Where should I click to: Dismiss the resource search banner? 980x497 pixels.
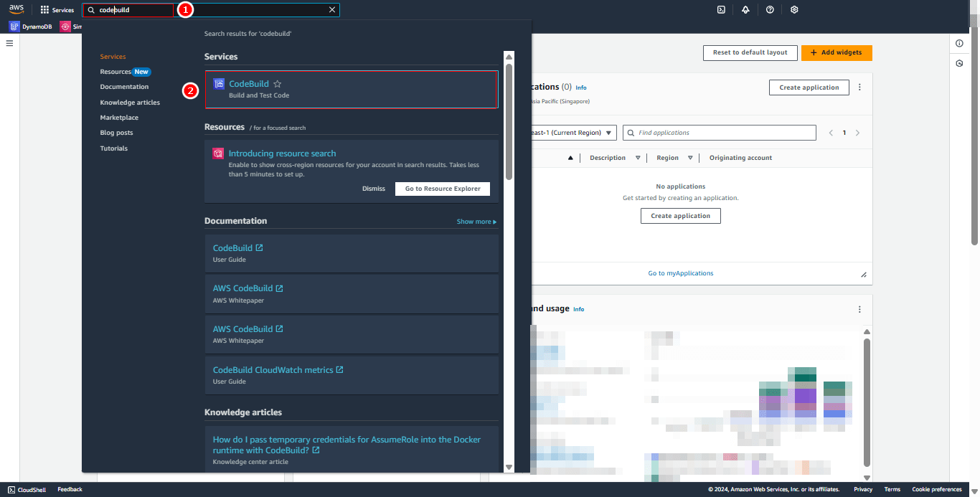(374, 189)
